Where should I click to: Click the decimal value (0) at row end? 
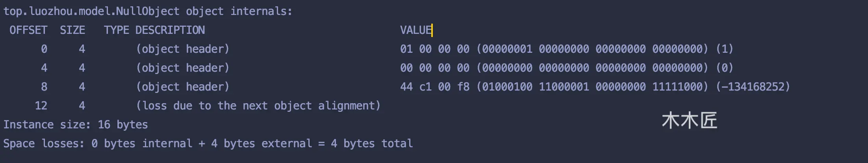[x=725, y=68]
